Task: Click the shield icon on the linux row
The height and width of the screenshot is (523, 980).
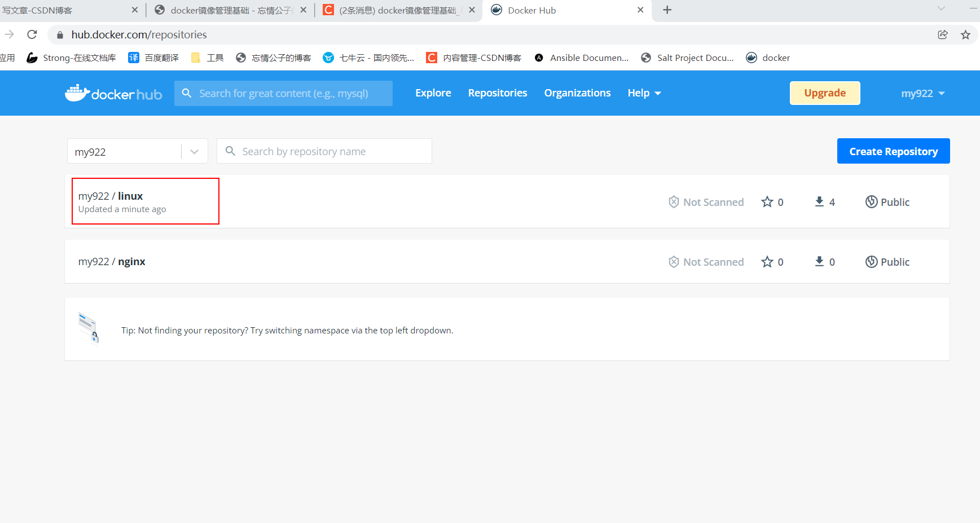Action: (674, 202)
